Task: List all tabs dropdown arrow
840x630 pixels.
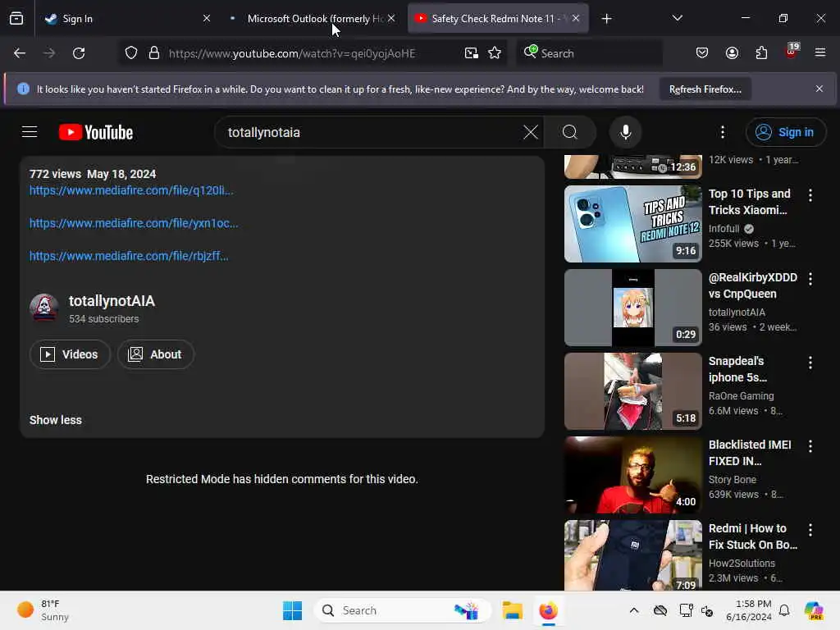Action: tap(677, 18)
